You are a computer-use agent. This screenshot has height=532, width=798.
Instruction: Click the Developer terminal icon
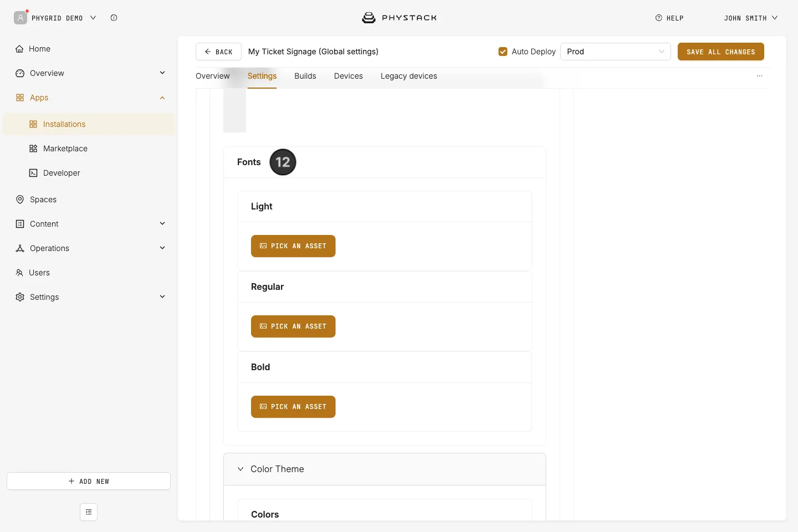(33, 173)
